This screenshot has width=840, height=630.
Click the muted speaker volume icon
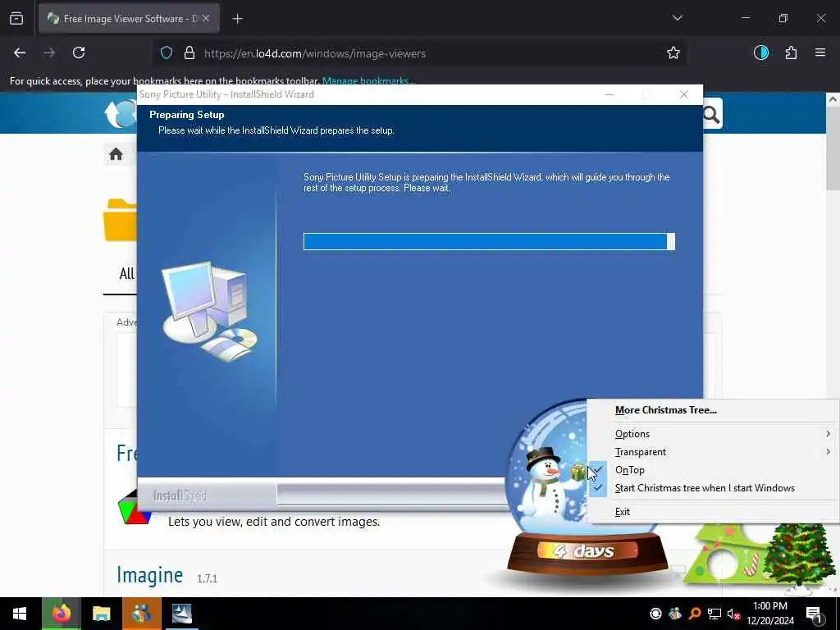[733, 614]
